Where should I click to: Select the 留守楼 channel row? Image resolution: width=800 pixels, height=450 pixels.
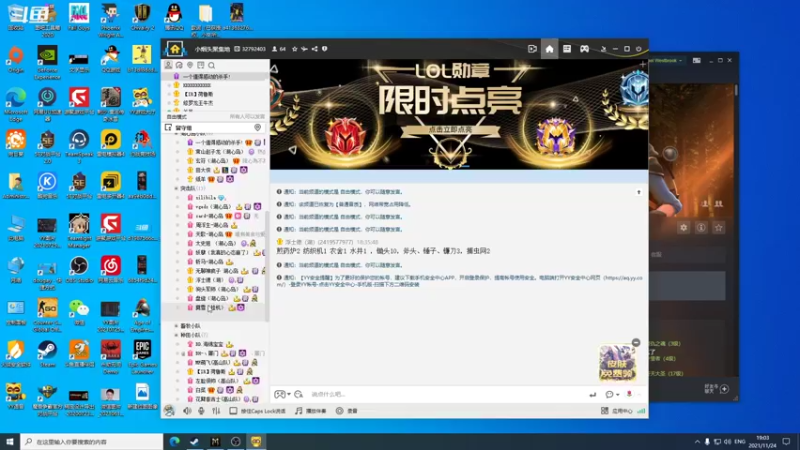coord(215,128)
